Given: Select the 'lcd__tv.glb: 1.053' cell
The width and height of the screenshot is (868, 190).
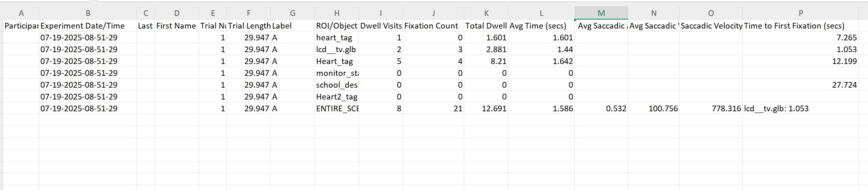Looking at the screenshot, I should 776,108.
